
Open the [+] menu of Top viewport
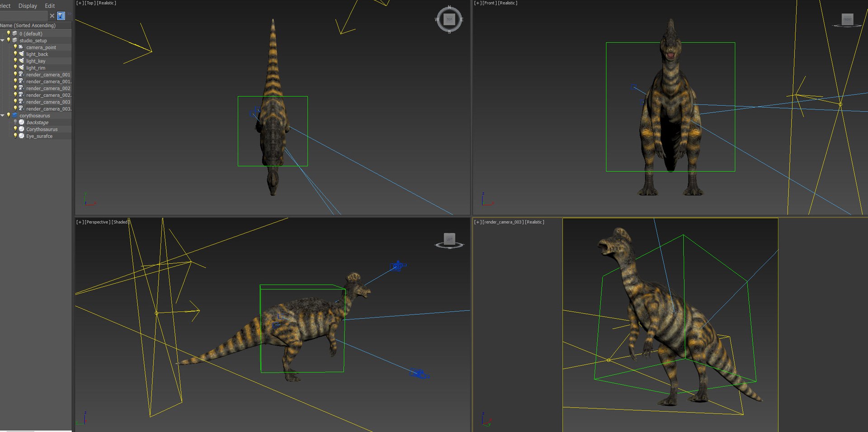click(x=80, y=3)
